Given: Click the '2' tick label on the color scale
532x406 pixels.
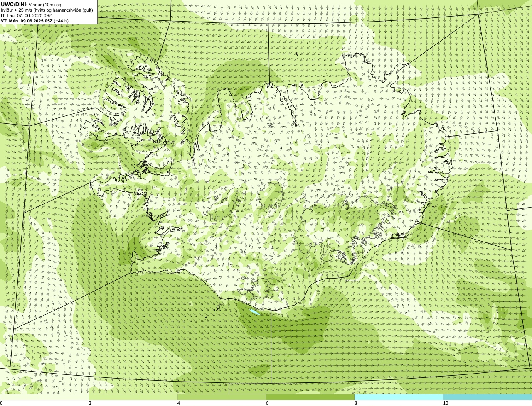Looking at the screenshot, I should coord(90,403).
